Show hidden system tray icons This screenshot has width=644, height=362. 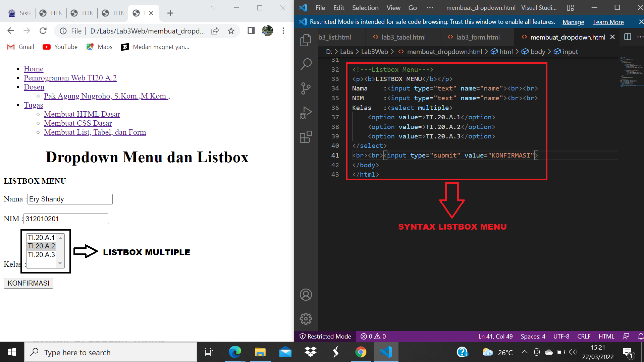[524, 352]
